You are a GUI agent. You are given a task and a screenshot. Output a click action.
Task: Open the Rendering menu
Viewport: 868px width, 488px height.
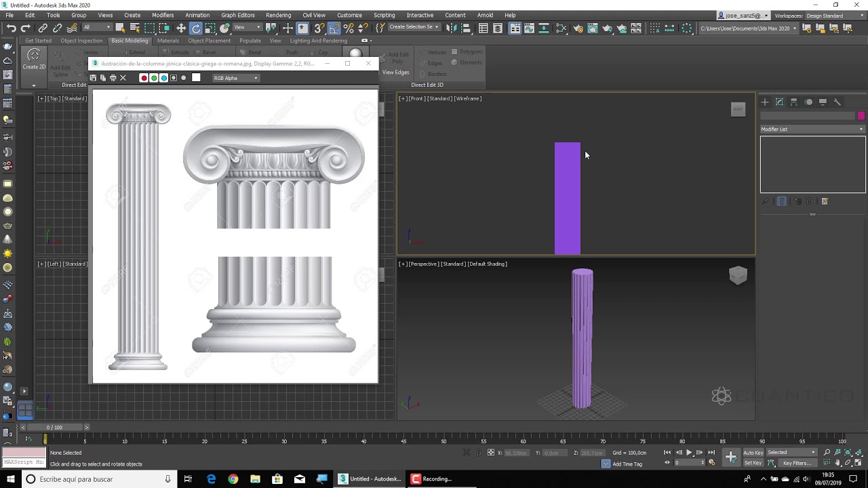[278, 15]
